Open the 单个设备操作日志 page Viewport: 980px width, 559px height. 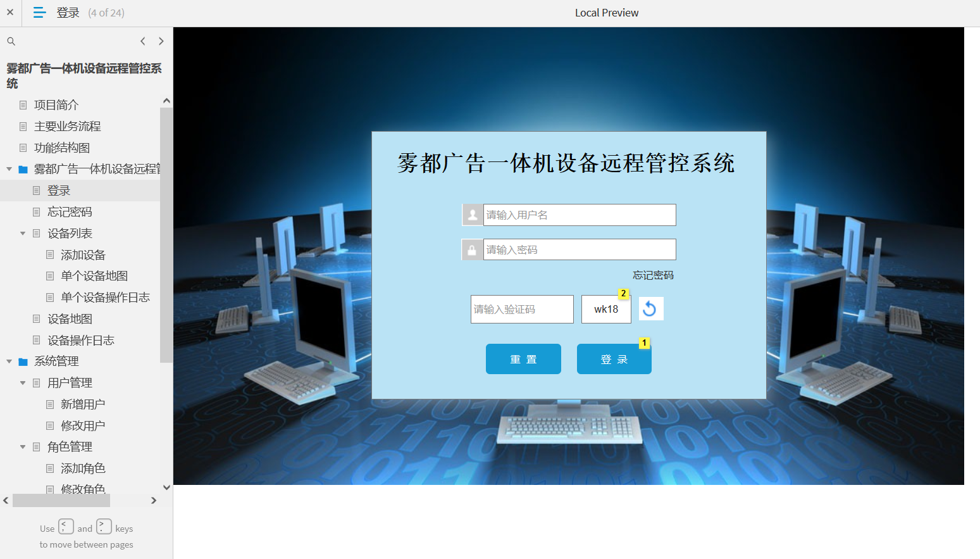[105, 298]
